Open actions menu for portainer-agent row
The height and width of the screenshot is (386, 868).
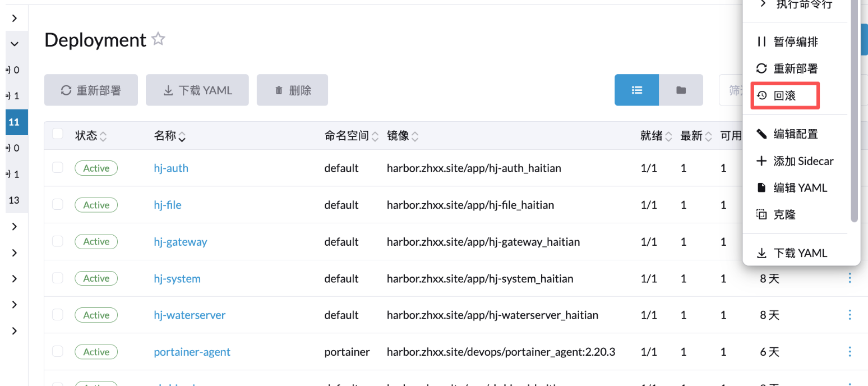[x=849, y=352]
